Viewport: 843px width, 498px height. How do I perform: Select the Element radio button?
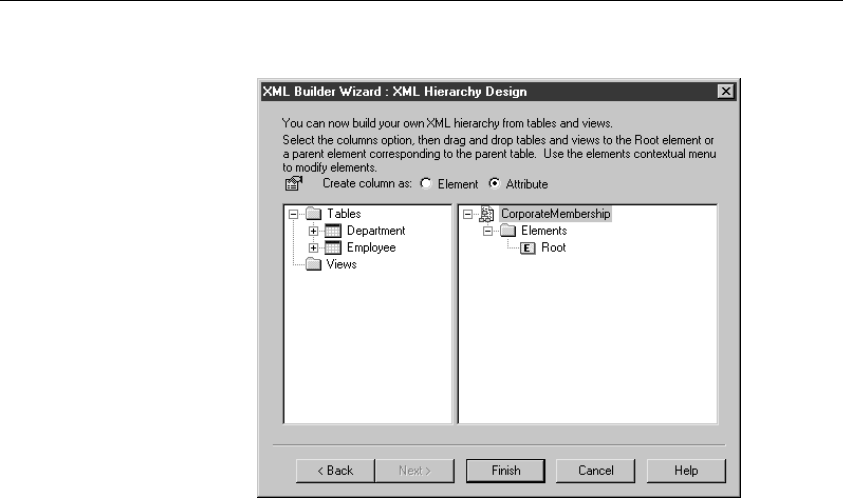(426, 183)
